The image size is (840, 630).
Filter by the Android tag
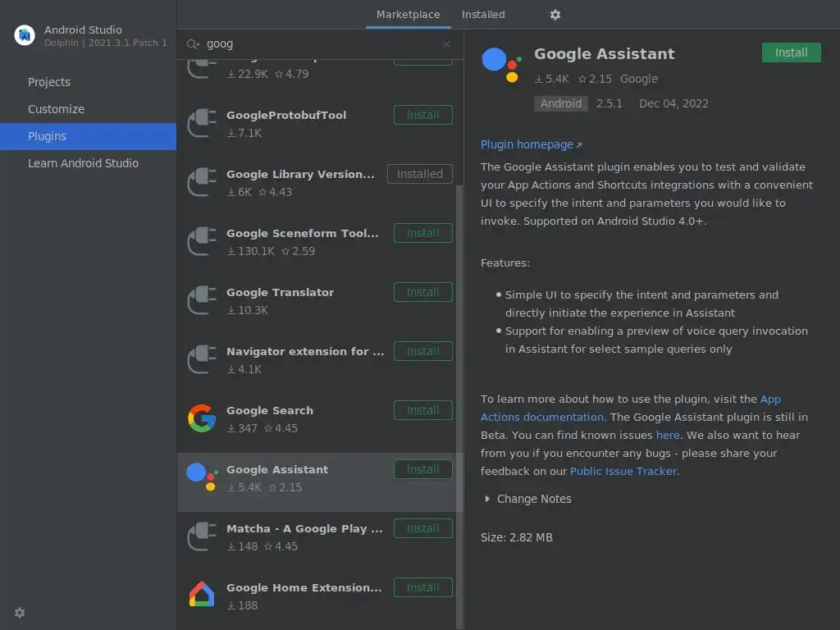click(561, 103)
